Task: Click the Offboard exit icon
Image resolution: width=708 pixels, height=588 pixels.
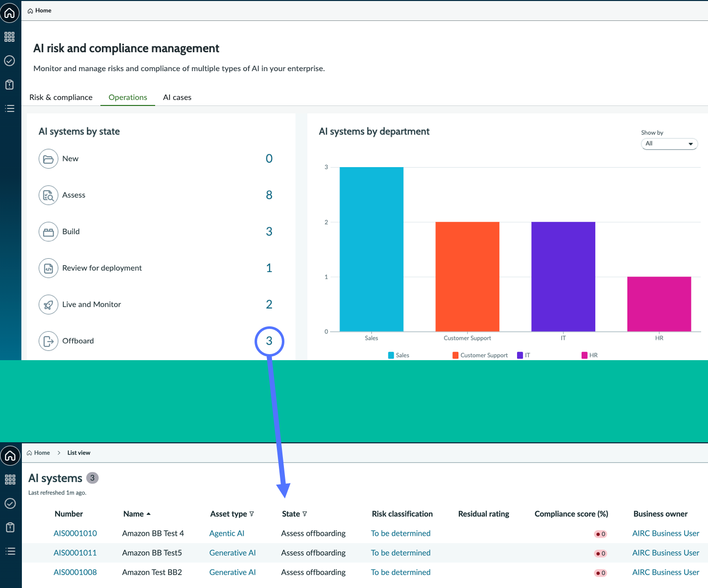Action: point(48,341)
